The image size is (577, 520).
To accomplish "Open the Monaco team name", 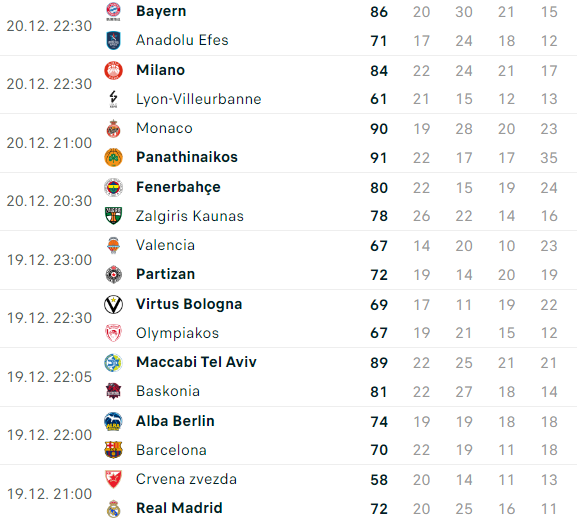I will click(x=164, y=128).
